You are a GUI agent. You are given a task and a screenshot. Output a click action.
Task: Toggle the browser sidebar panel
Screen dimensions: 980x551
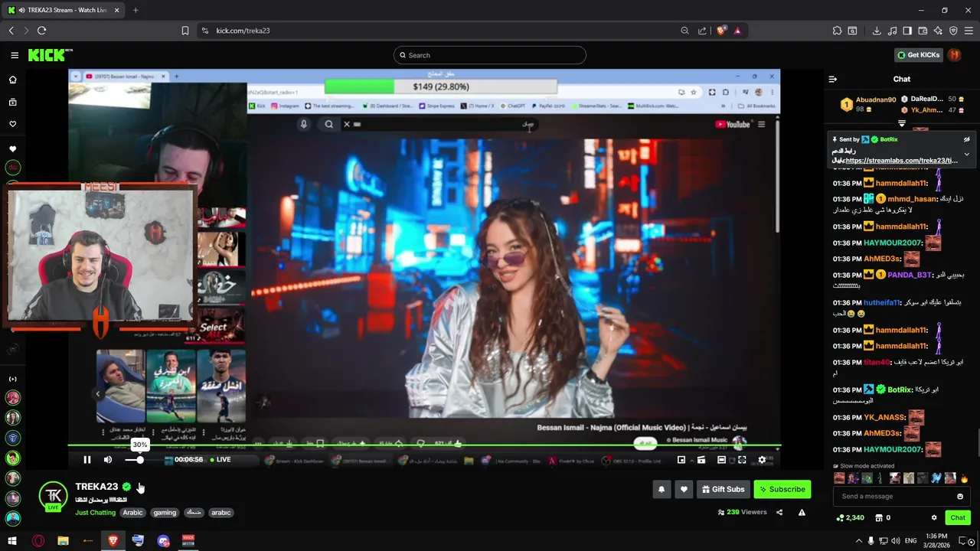pos(907,31)
